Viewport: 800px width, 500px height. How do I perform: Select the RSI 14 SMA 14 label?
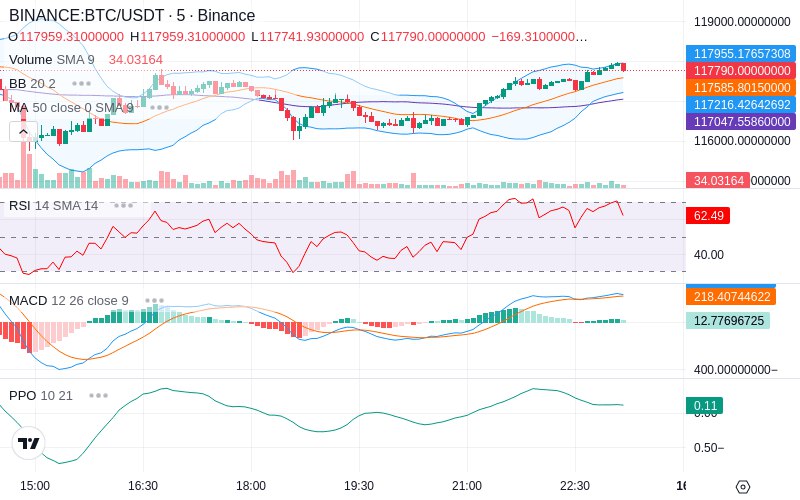click(54, 206)
